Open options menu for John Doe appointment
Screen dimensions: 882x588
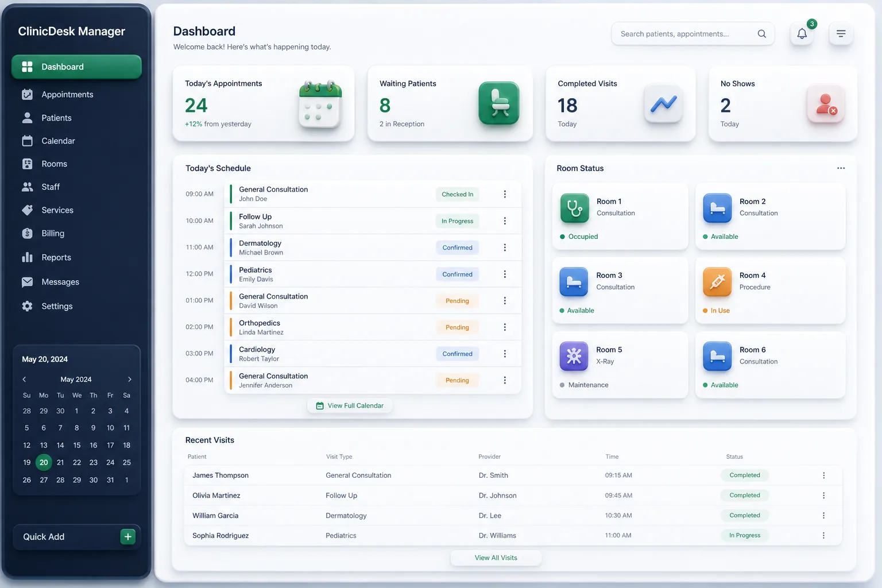[x=505, y=194]
